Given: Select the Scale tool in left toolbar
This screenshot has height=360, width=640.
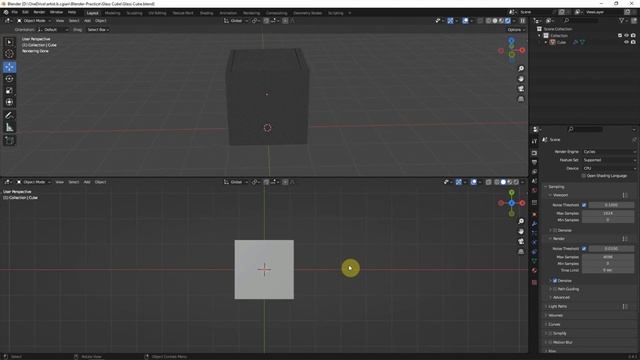Looking at the screenshot, I should tap(9, 91).
